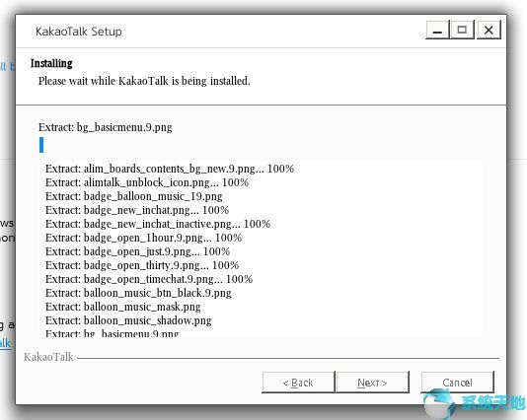Minimize the KakaoTalk Setup window
The height and width of the screenshot is (420, 527).
coord(437,31)
